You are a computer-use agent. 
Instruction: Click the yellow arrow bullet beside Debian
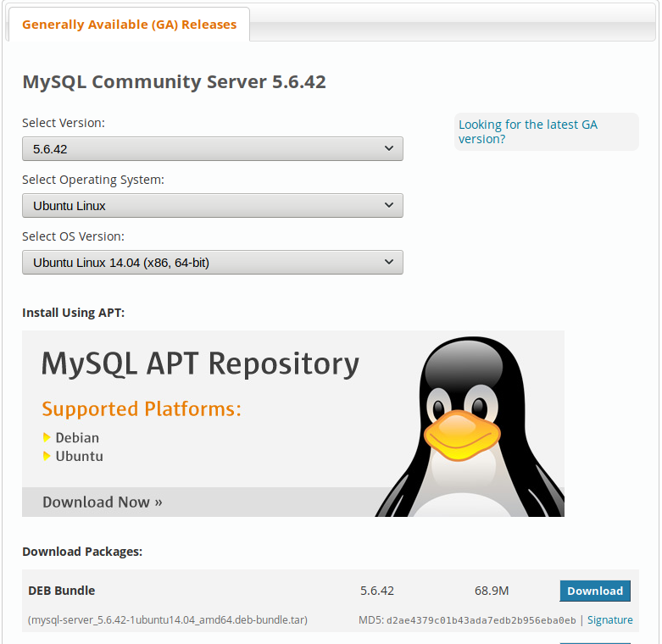click(47, 438)
